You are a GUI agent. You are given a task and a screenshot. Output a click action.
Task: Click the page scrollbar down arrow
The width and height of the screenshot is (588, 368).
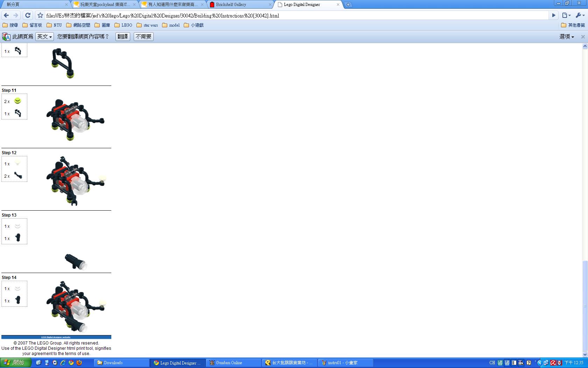(585, 354)
